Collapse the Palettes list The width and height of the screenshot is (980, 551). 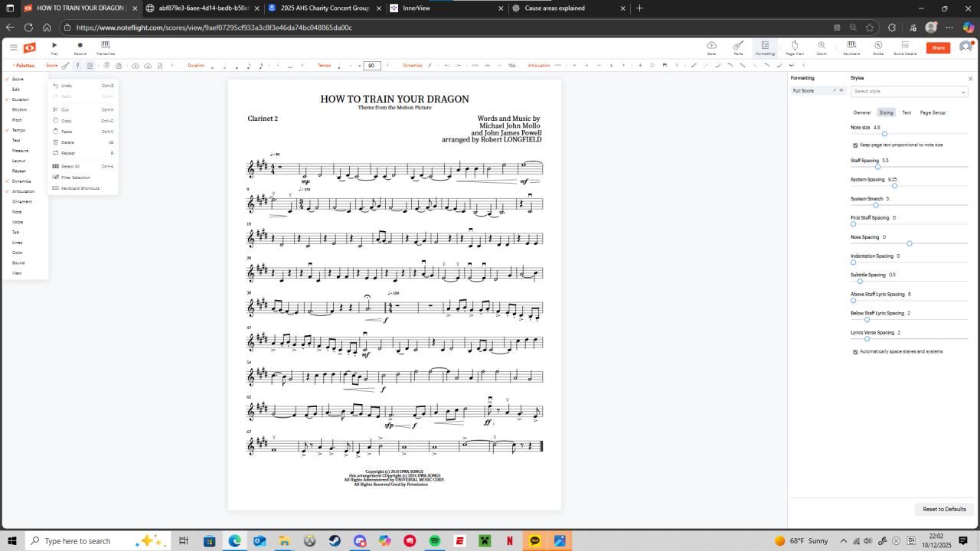[x=24, y=66]
